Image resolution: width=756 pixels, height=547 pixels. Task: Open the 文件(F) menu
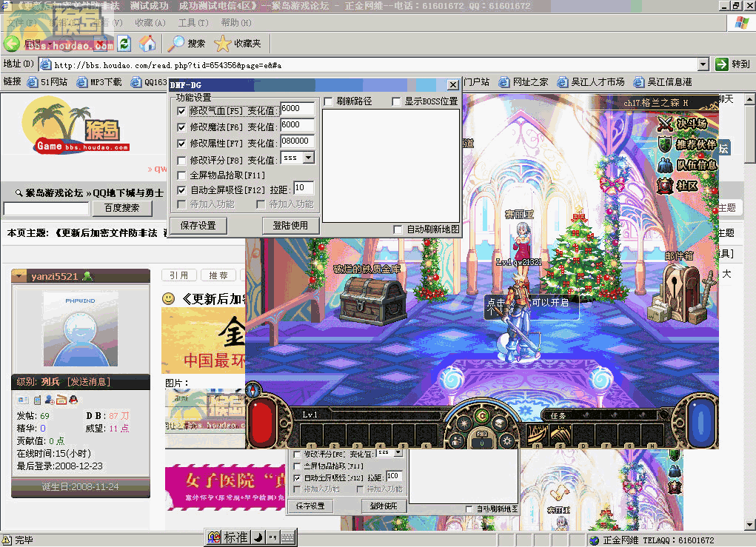(21, 23)
